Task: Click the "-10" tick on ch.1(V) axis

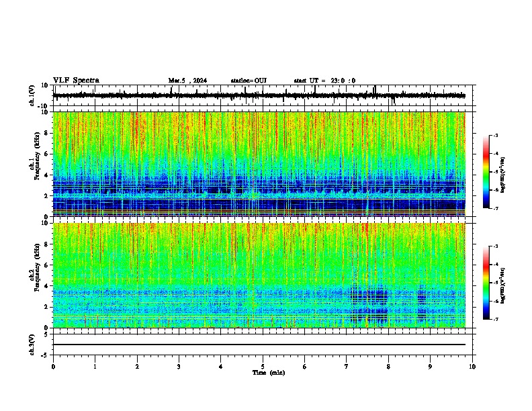Action: coord(43,106)
